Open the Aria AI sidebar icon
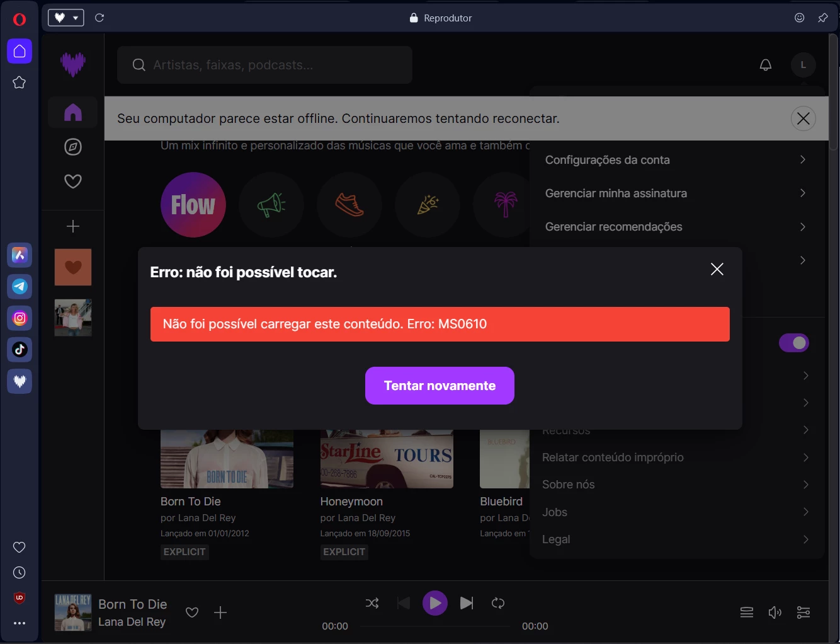This screenshot has height=644, width=840. (20, 255)
